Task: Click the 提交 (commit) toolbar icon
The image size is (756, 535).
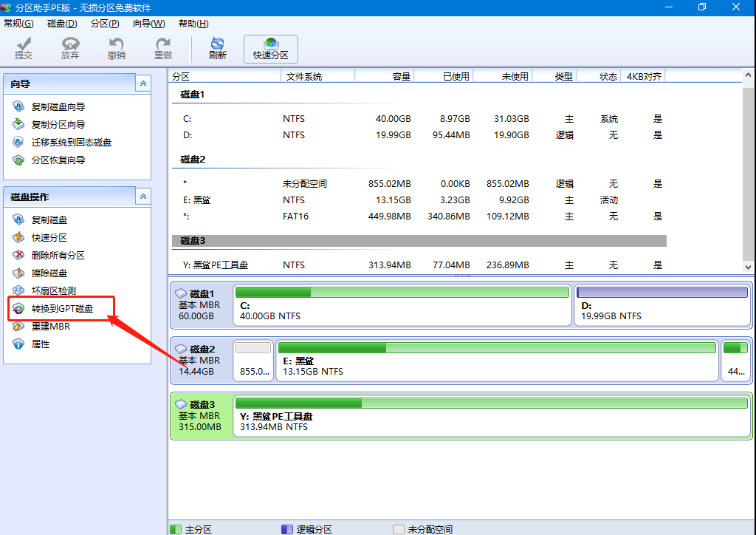Action: [x=23, y=44]
